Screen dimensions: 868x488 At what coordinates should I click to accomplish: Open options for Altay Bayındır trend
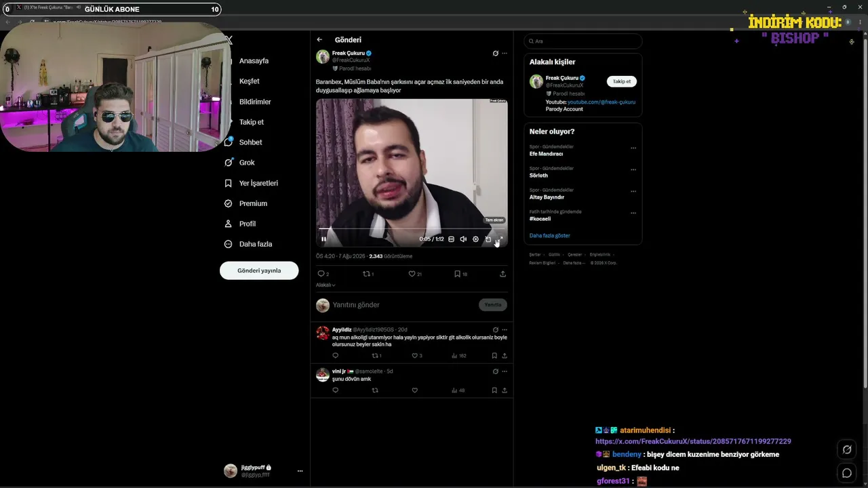click(x=633, y=191)
